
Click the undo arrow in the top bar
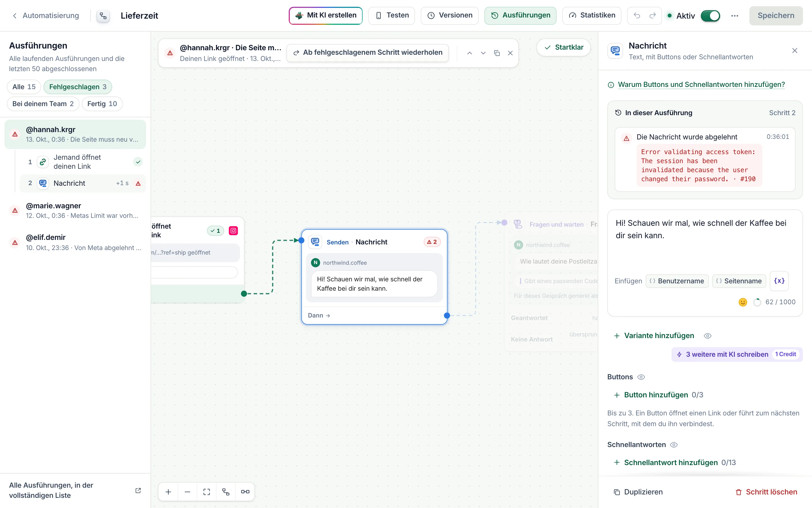(637, 16)
